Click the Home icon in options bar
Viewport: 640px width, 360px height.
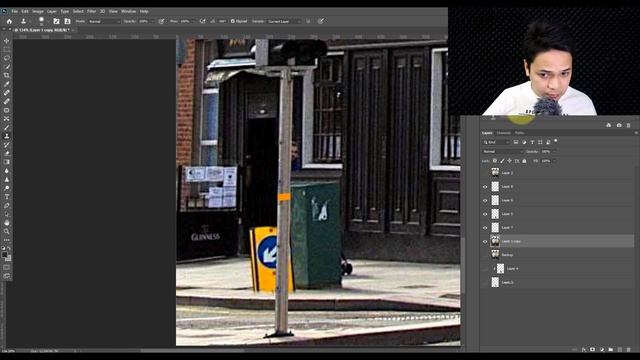(9, 21)
